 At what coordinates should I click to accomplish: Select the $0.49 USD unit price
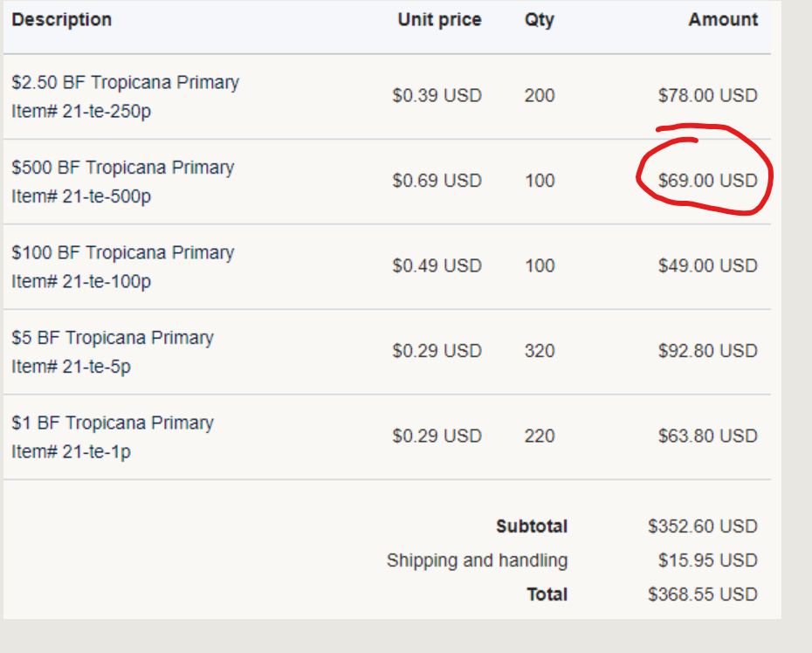[437, 265]
